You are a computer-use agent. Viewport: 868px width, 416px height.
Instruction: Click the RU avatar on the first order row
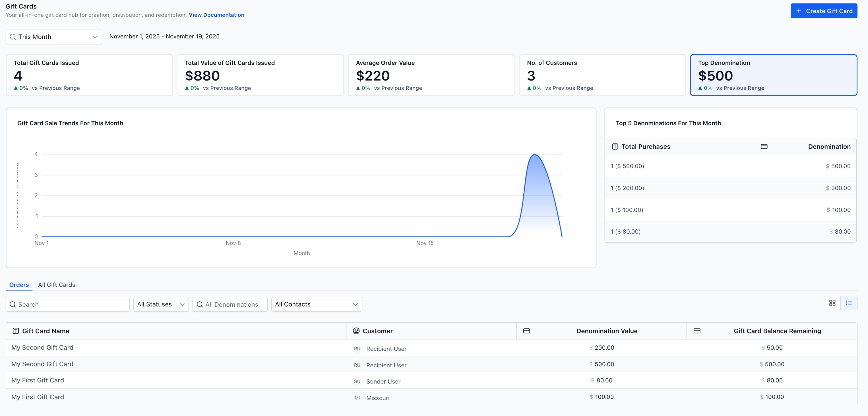[357, 349]
